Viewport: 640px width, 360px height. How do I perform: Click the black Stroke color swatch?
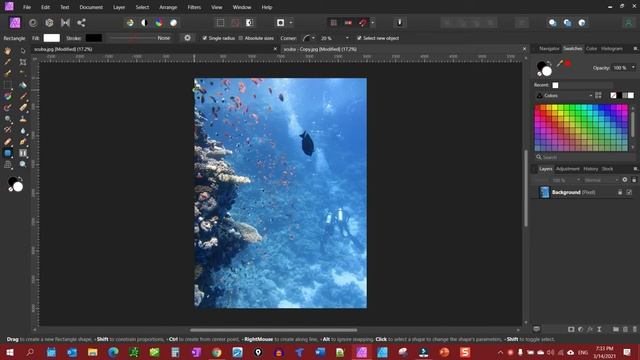(94, 38)
